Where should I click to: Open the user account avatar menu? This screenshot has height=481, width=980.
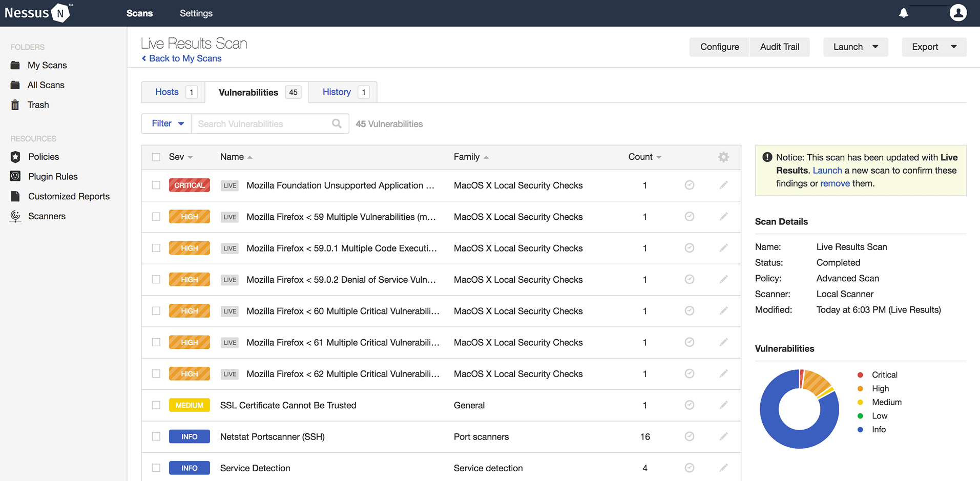(x=958, y=13)
